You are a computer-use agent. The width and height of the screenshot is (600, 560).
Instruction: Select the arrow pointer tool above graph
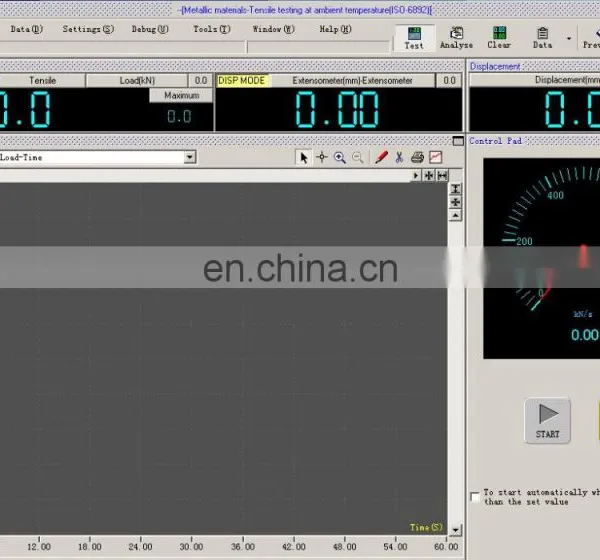304,157
